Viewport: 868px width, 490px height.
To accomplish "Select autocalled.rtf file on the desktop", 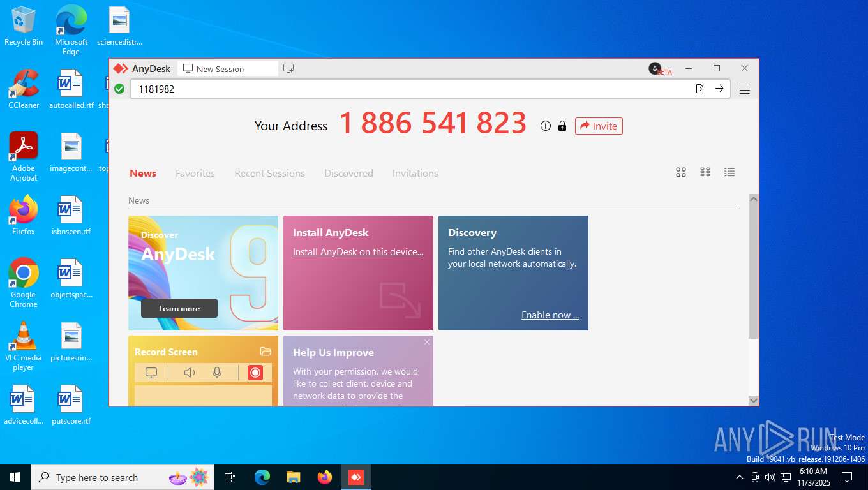I will (x=71, y=89).
